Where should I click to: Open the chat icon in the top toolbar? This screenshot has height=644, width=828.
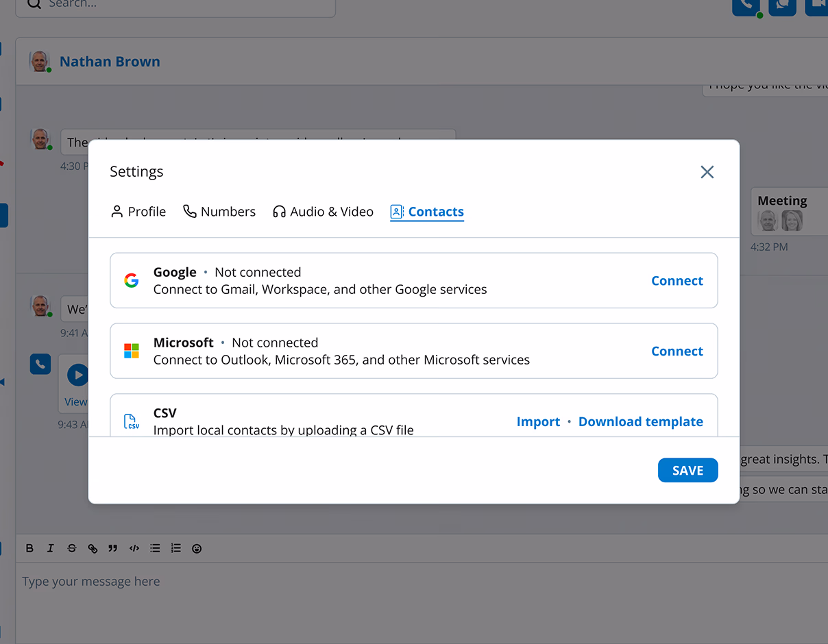click(x=782, y=7)
